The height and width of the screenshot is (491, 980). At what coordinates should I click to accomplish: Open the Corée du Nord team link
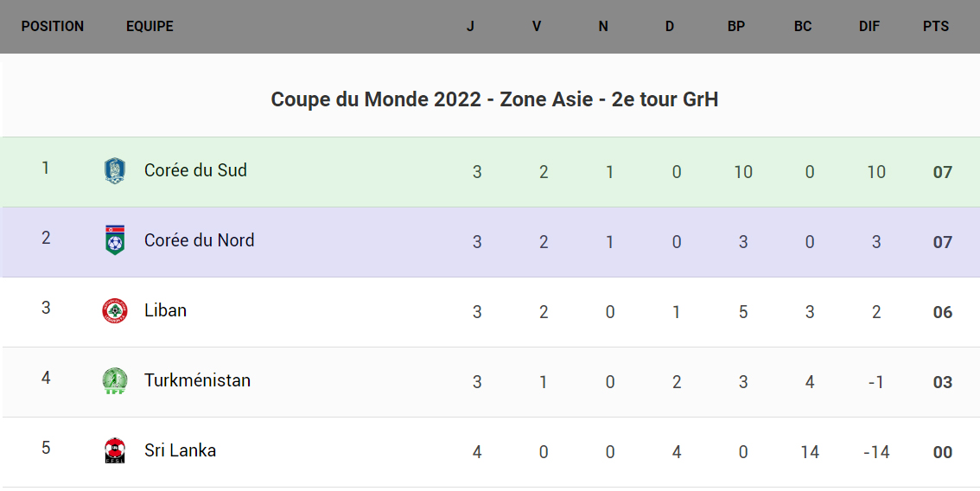199,240
